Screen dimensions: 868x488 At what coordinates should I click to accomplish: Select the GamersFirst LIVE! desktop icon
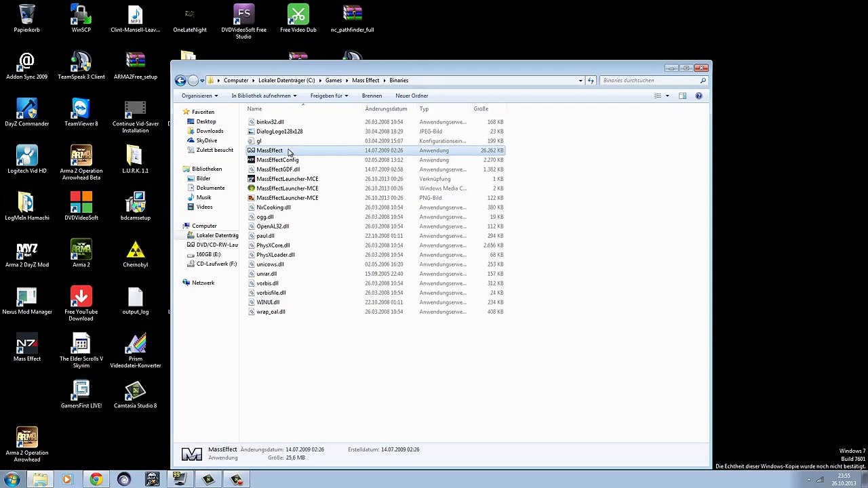(x=81, y=394)
